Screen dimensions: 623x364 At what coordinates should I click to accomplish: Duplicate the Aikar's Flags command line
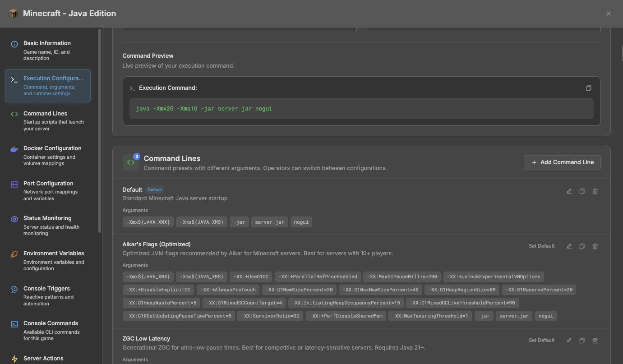582,246
